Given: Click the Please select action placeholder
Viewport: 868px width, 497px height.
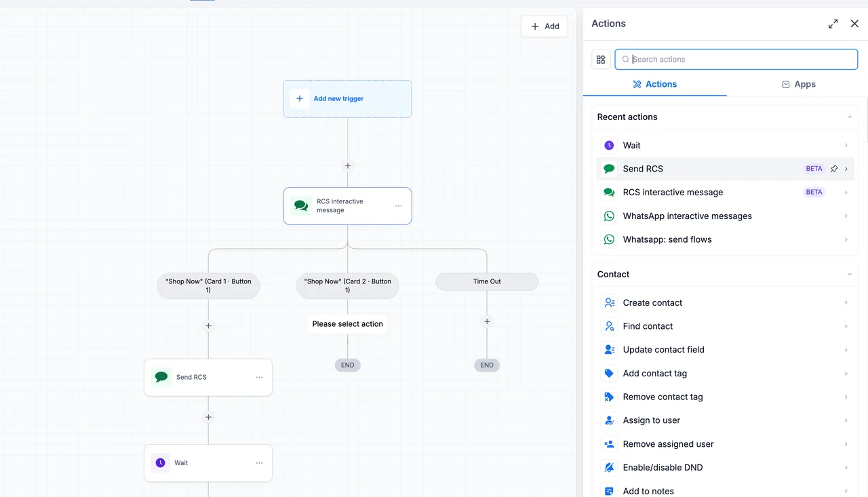Looking at the screenshot, I should tap(348, 324).
